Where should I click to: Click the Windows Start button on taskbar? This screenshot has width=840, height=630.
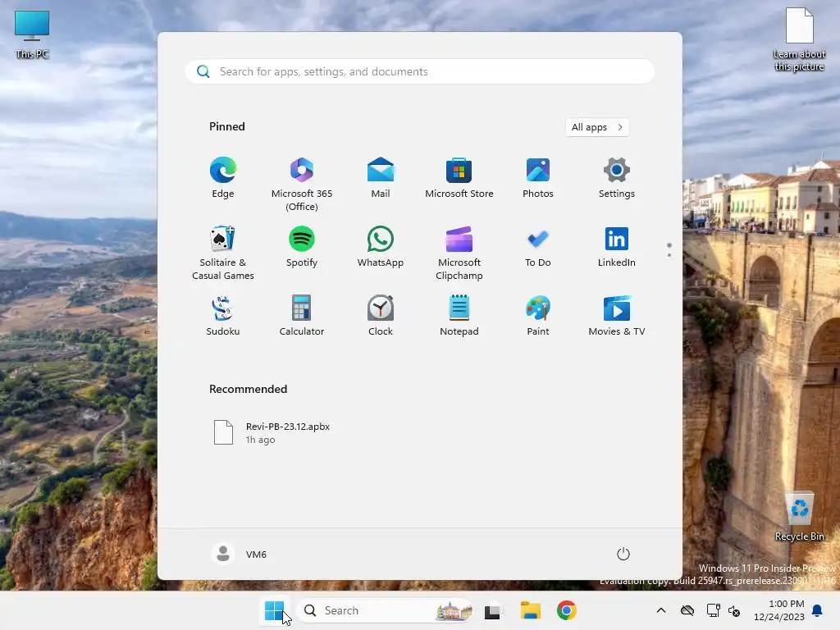click(x=274, y=610)
